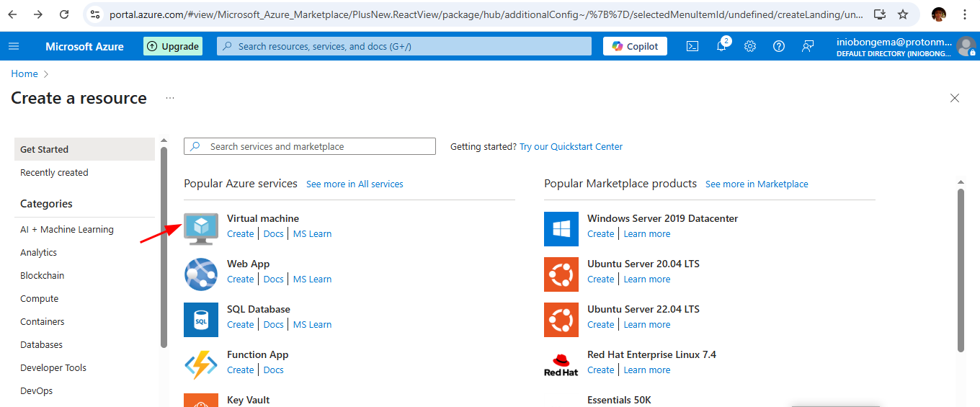Open Docs link for SQL Database
The image size is (980, 407).
pos(273,324)
